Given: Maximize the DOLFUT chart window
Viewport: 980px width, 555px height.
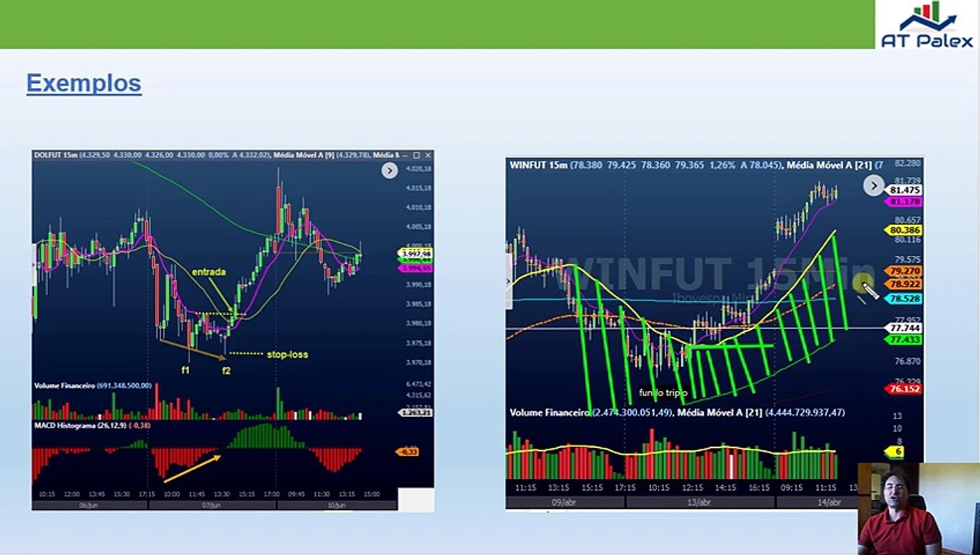Looking at the screenshot, I should pyautogui.click(x=417, y=155).
